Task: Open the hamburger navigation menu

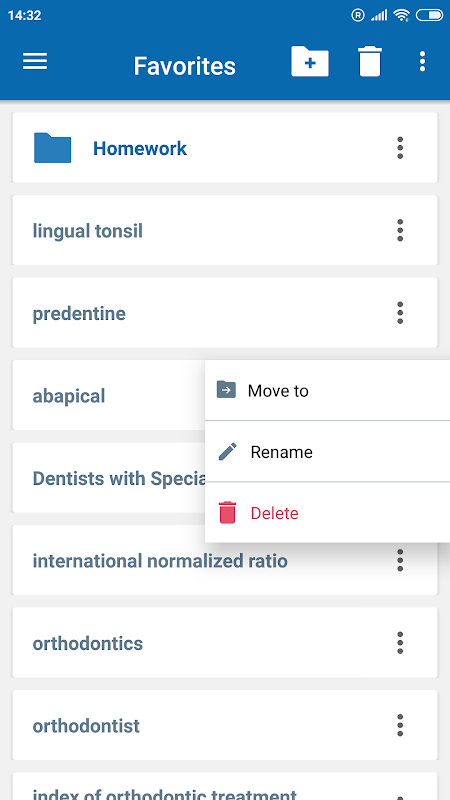Action: click(35, 62)
